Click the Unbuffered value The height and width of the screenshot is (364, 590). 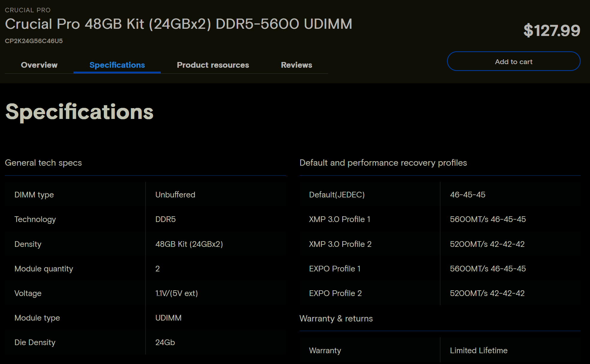[175, 195]
